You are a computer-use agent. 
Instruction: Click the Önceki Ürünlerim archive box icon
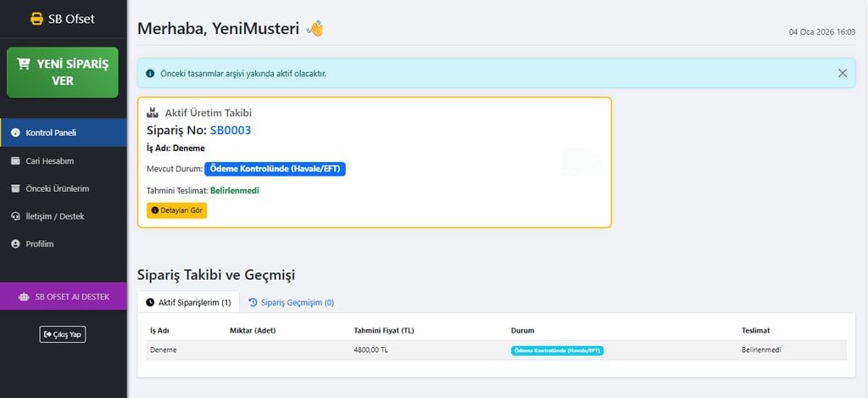pyautogui.click(x=15, y=188)
